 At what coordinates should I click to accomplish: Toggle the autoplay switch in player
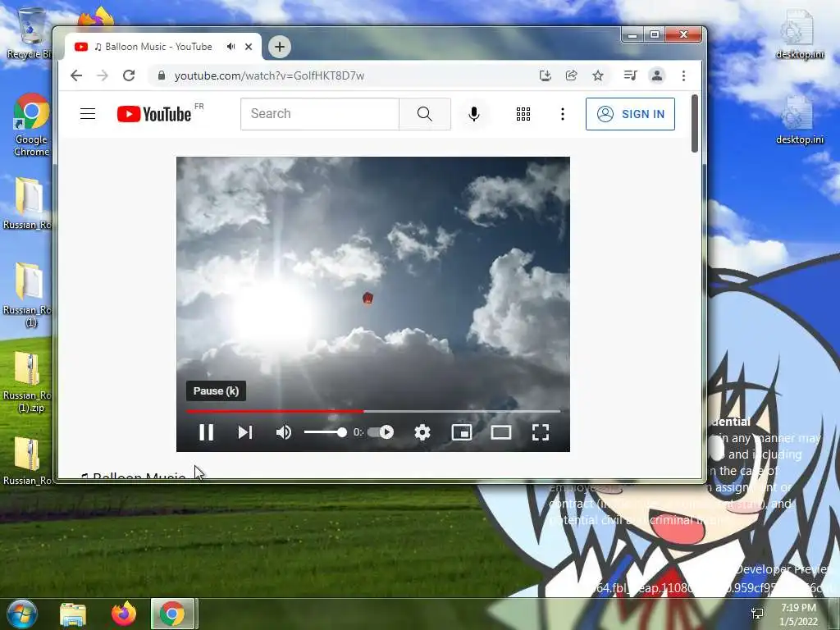click(x=381, y=432)
